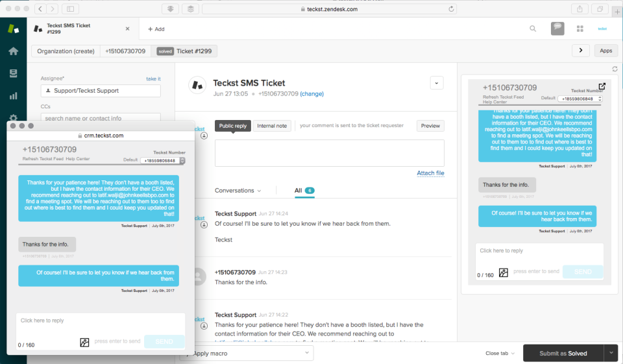
Task: Open the Pocket extension icon
Action: coord(171,8)
